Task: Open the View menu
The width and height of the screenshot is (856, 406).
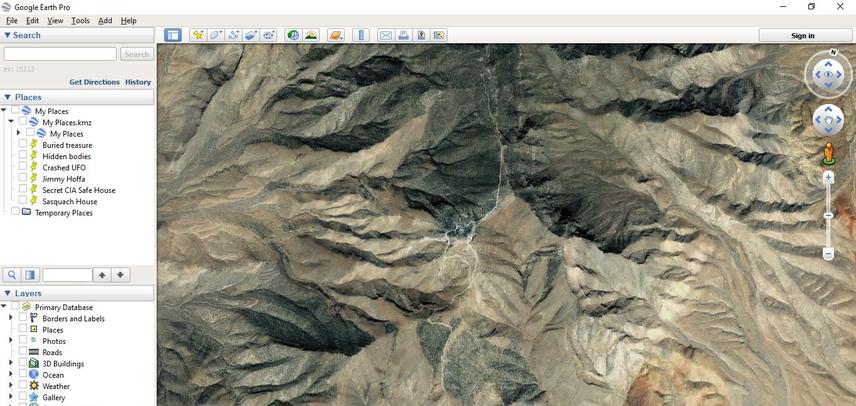Action: 55,21
